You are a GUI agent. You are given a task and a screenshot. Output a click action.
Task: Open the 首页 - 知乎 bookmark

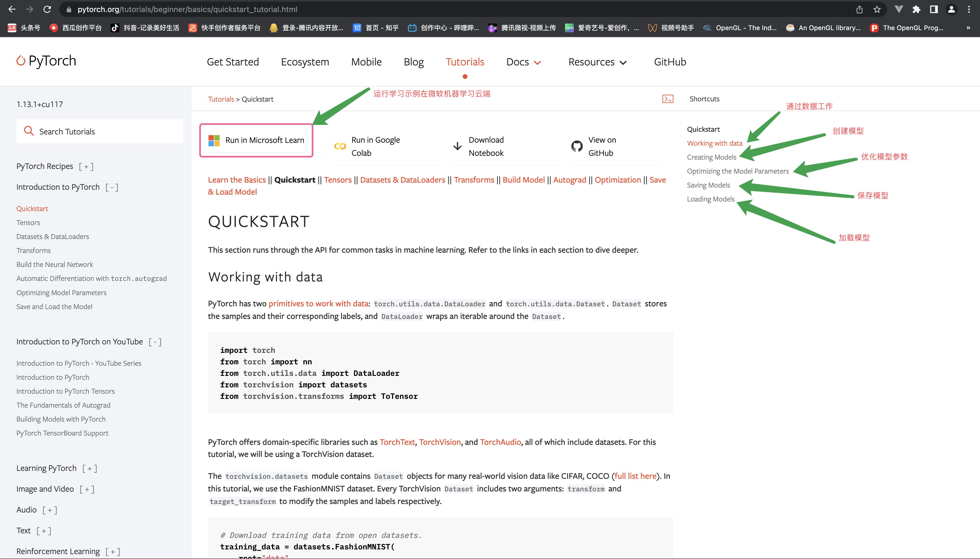click(x=375, y=28)
